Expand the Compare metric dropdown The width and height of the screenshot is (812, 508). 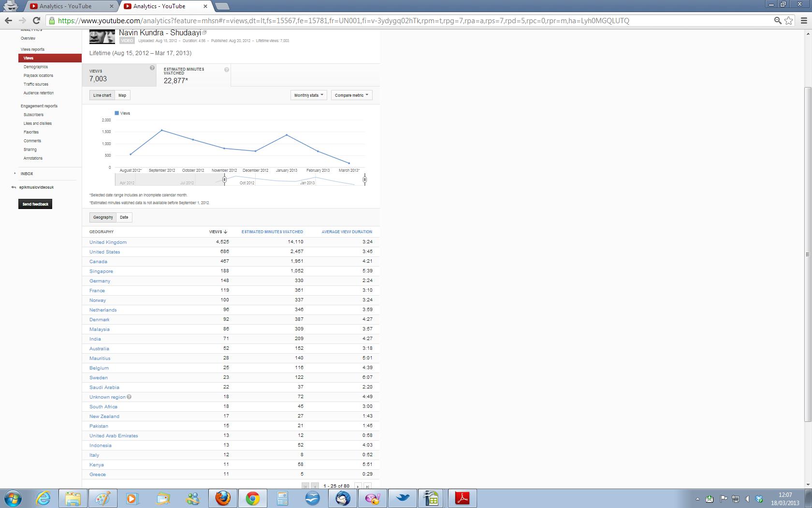pos(351,95)
